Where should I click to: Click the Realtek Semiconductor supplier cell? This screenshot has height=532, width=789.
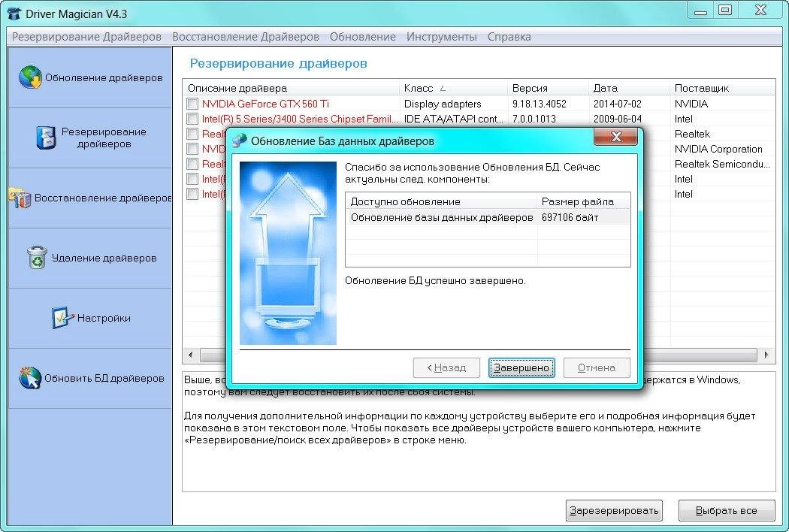pyautogui.click(x=722, y=164)
